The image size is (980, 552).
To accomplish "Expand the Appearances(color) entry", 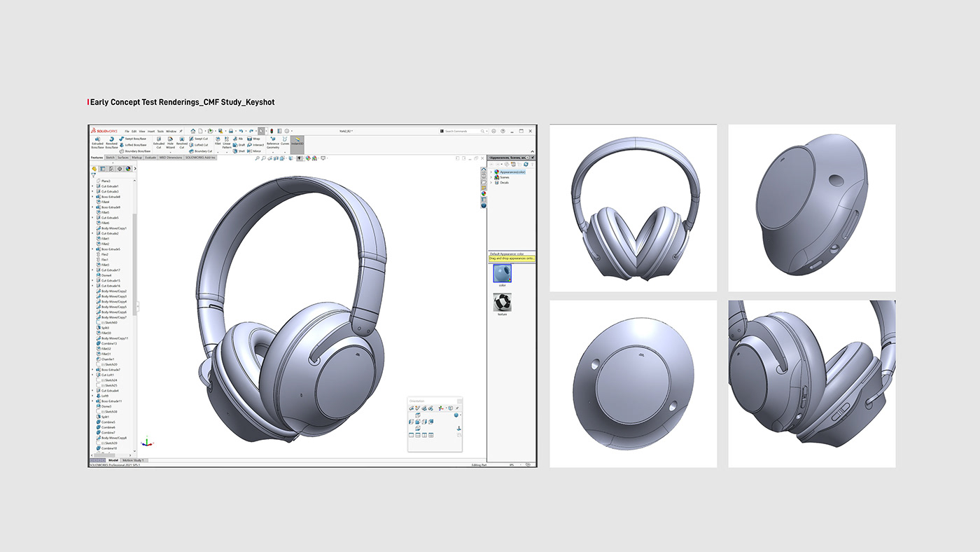I will click(491, 172).
